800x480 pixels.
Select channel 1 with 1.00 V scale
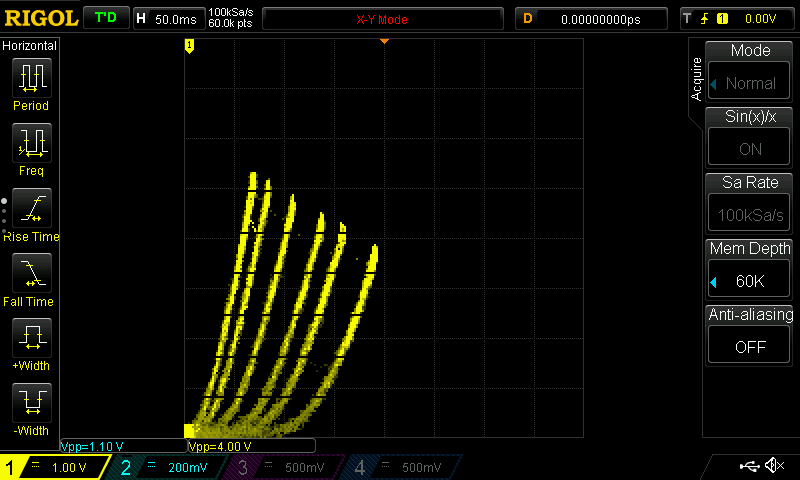tap(54, 467)
